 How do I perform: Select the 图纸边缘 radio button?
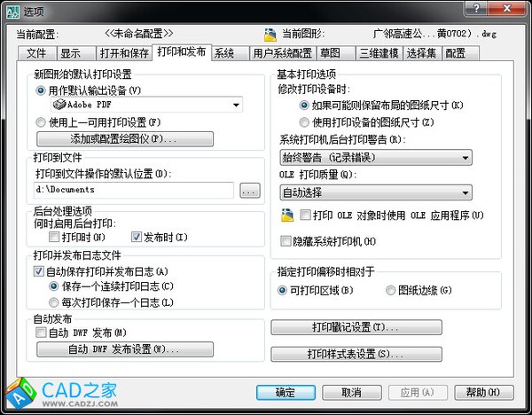coord(391,290)
